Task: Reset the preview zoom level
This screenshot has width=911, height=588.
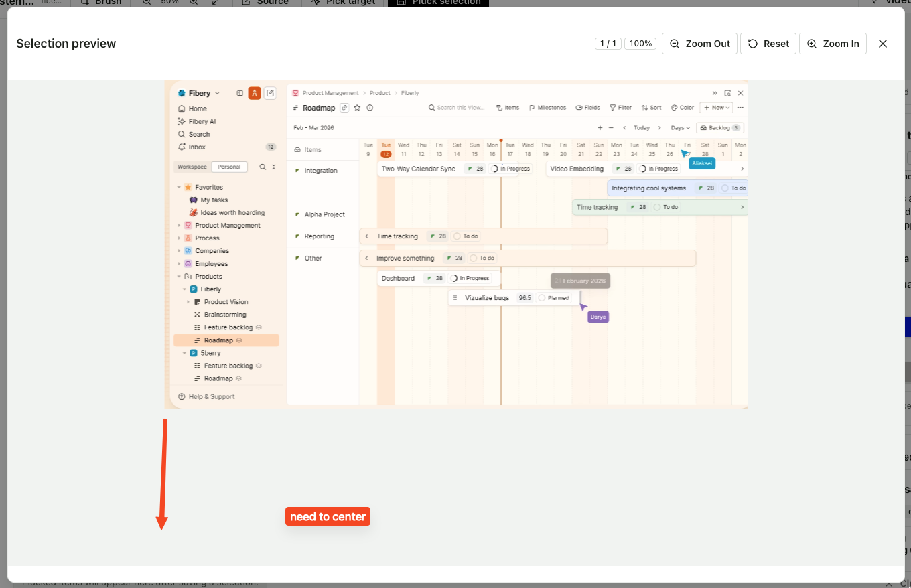Action: pos(768,44)
